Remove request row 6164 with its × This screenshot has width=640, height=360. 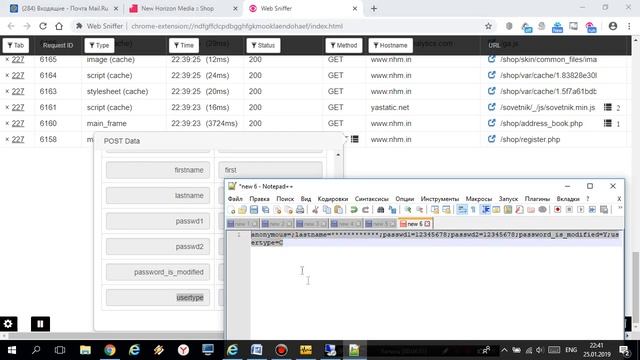(x=7, y=75)
